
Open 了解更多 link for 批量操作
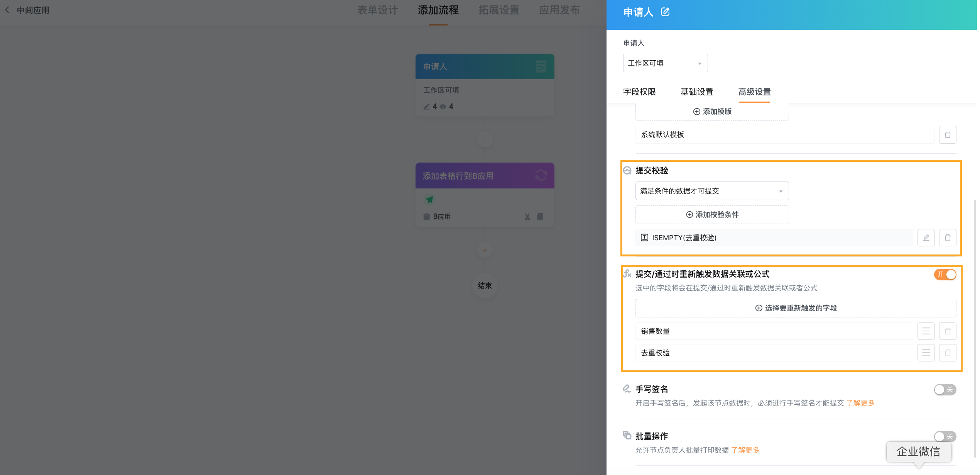[x=745, y=450]
